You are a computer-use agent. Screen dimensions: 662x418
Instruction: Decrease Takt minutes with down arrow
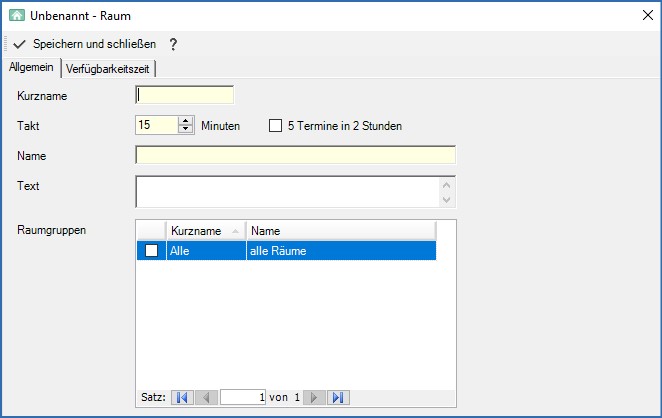tap(185, 130)
